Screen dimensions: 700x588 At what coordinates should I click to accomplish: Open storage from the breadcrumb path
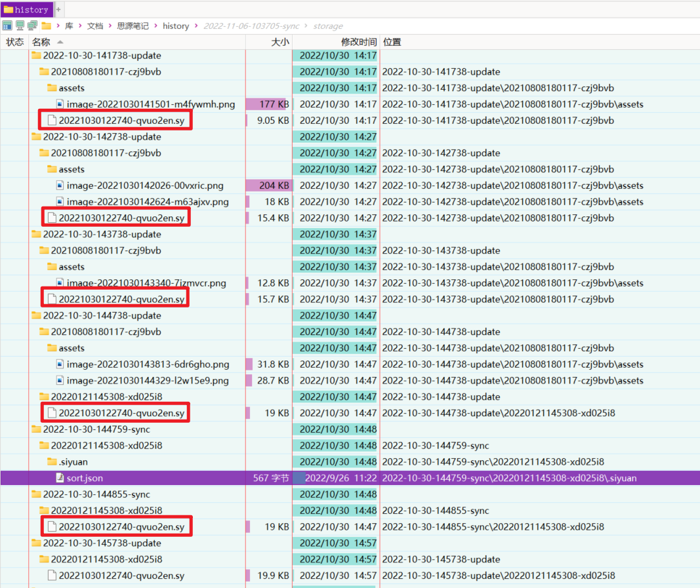pos(328,26)
